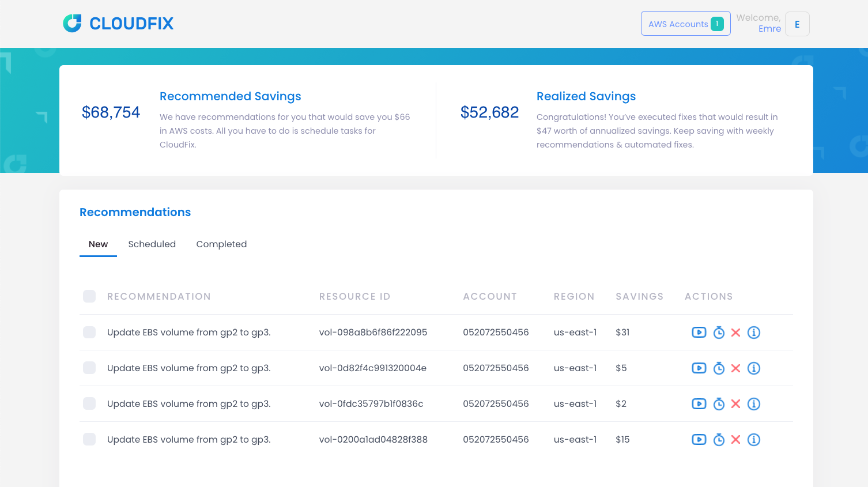
Task: Check the box for vol-098a8b6f86f222095
Action: pyautogui.click(x=89, y=333)
